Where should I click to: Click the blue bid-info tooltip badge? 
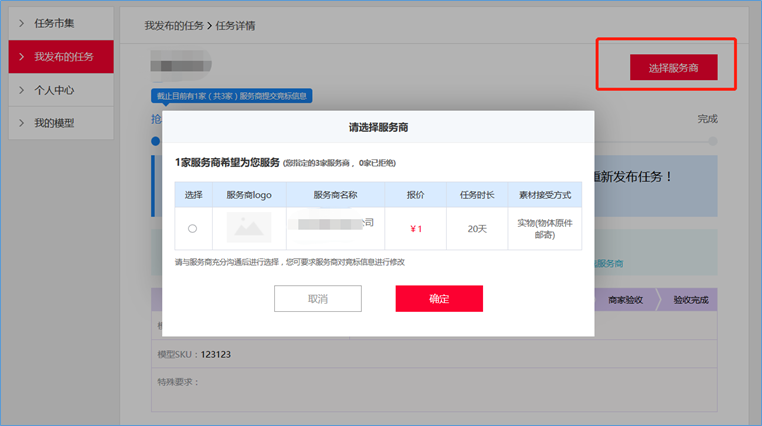coord(232,97)
